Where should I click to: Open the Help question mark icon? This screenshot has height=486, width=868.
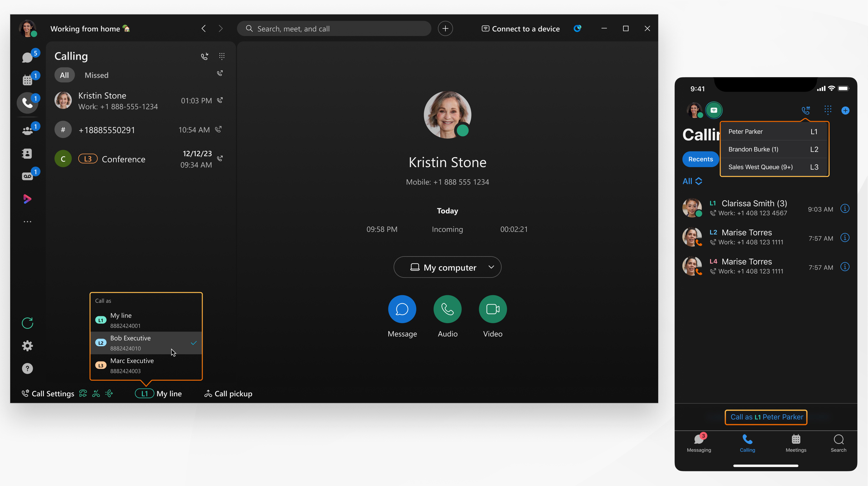(28, 368)
